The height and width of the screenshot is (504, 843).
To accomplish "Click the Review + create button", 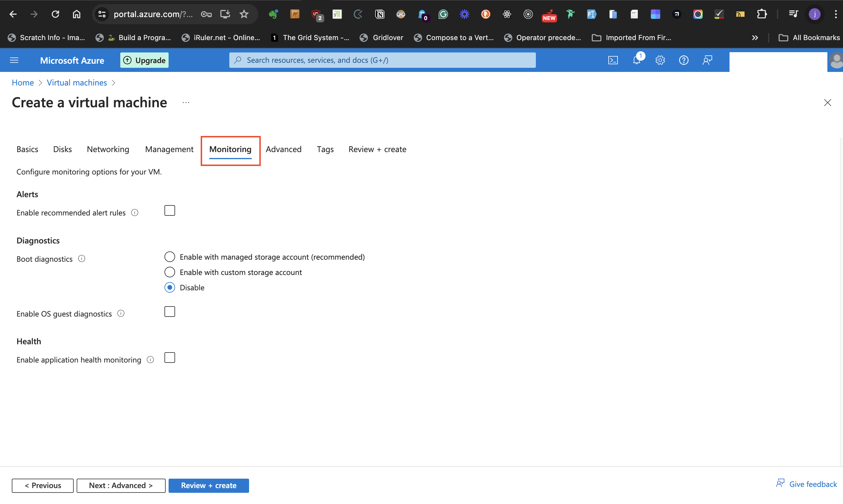I will [209, 485].
